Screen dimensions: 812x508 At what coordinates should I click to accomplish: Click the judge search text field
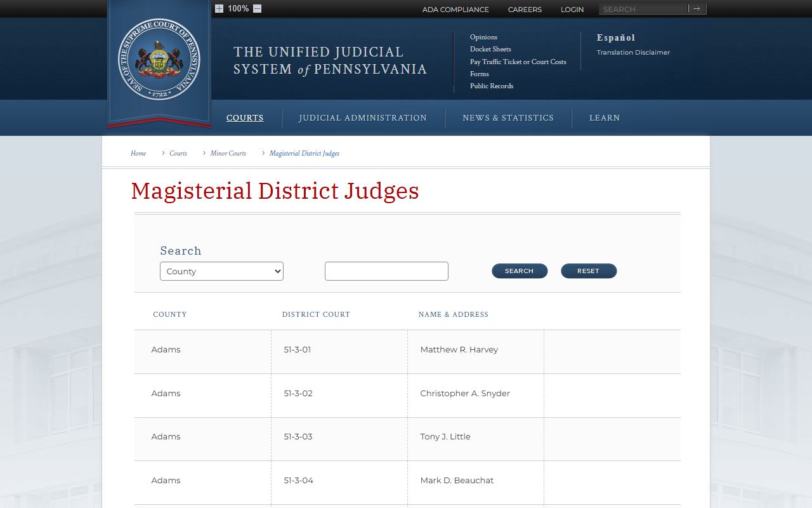386,271
